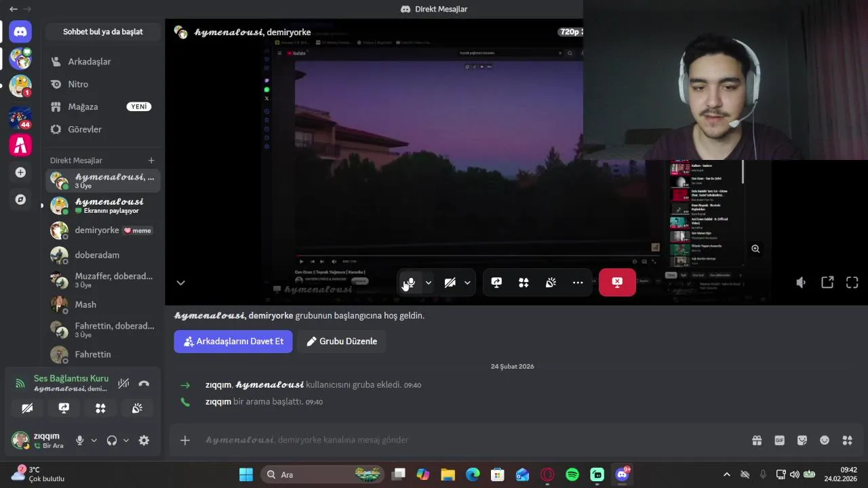Image resolution: width=868 pixels, height=488 pixels.
Task: Click Arkadaşlarını Davet Et button
Action: 233,342
